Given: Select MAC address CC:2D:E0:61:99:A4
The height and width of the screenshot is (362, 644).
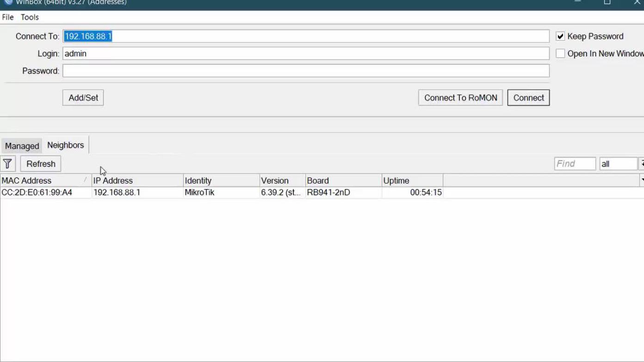Looking at the screenshot, I should (37, 192).
